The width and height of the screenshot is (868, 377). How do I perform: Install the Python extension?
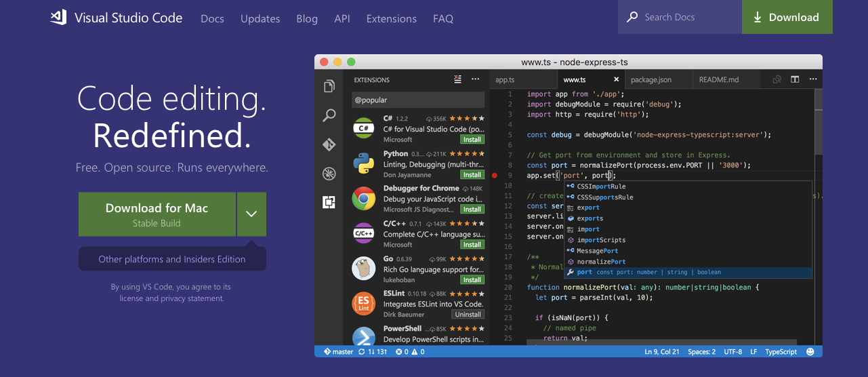[472, 174]
